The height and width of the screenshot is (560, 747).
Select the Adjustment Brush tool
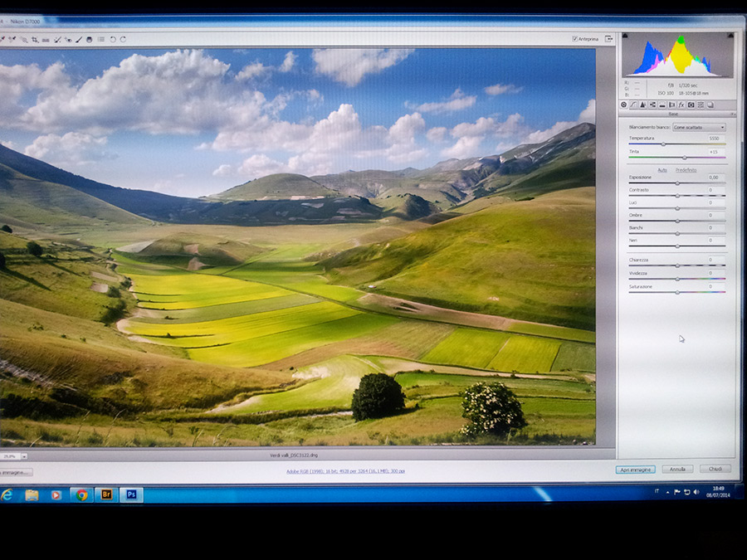[79, 40]
